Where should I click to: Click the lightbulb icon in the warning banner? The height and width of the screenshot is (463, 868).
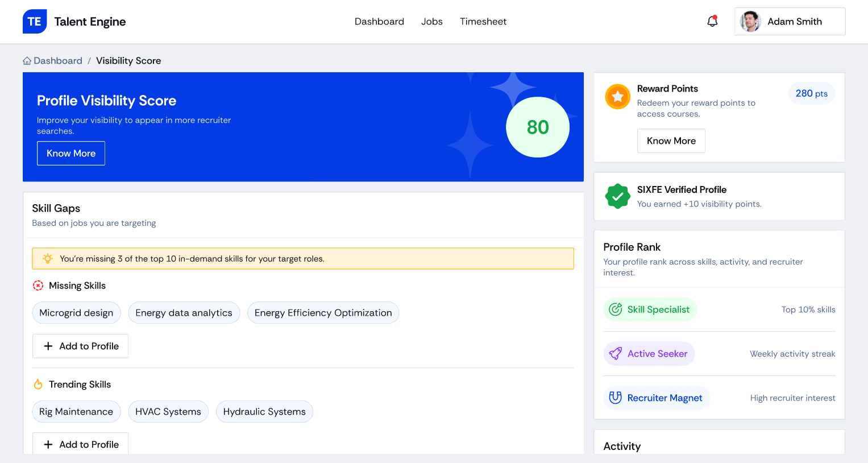[x=48, y=258]
